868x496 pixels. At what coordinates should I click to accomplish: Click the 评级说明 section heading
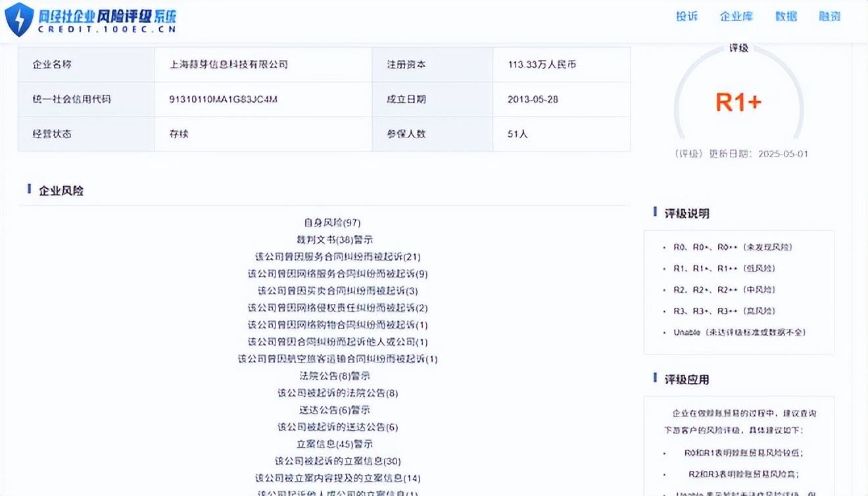pos(687,213)
